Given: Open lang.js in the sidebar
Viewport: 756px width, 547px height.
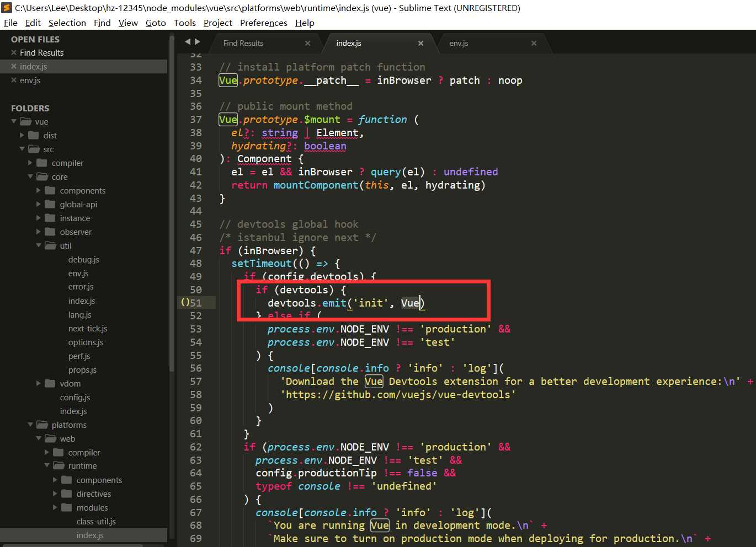Looking at the screenshot, I should 80,314.
